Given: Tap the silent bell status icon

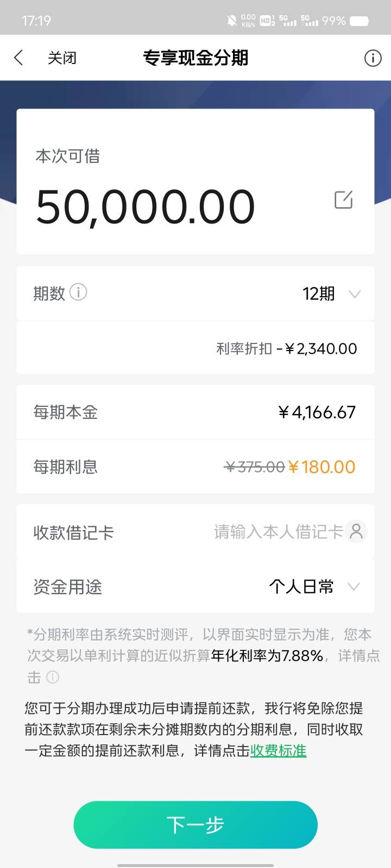Looking at the screenshot, I should [x=232, y=21].
